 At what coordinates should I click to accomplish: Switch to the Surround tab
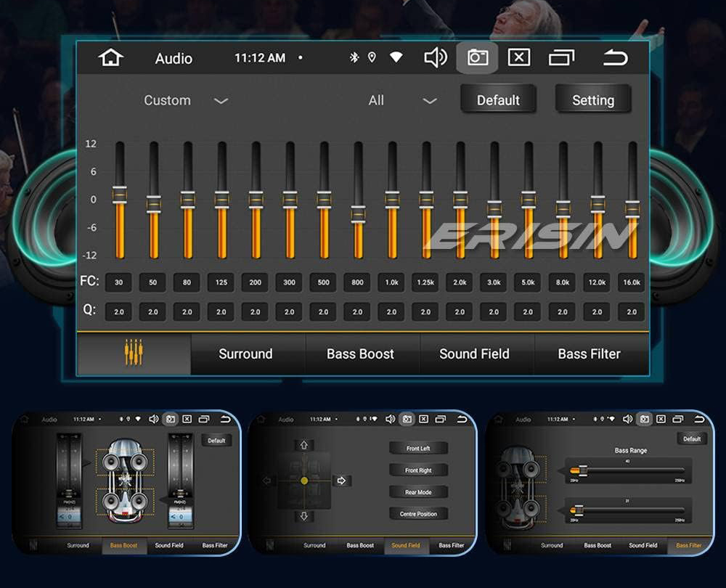click(245, 354)
